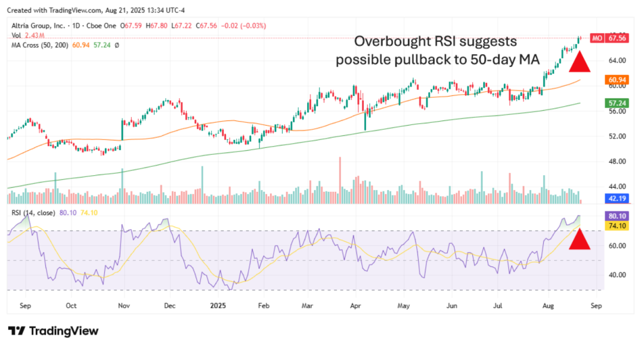Click the 60.00 tick on RSI axis
This screenshot has width=644, height=342.
[x=617, y=245]
